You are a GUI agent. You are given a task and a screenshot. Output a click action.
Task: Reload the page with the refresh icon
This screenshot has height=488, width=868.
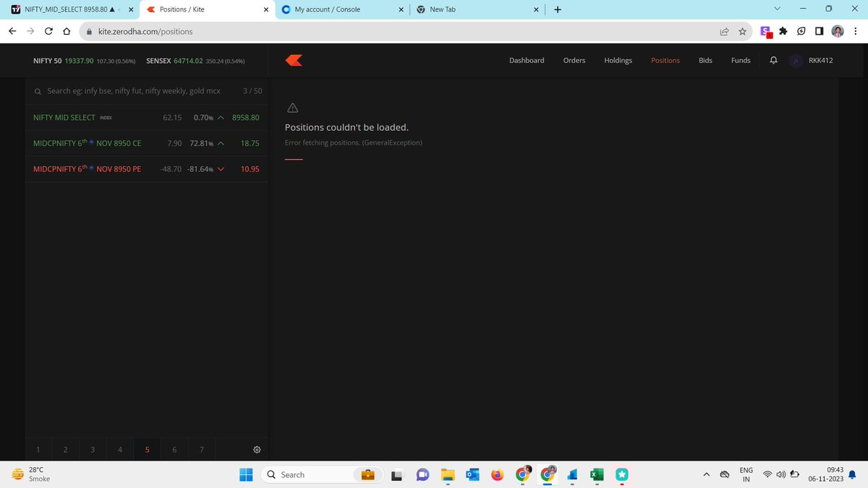point(48,32)
